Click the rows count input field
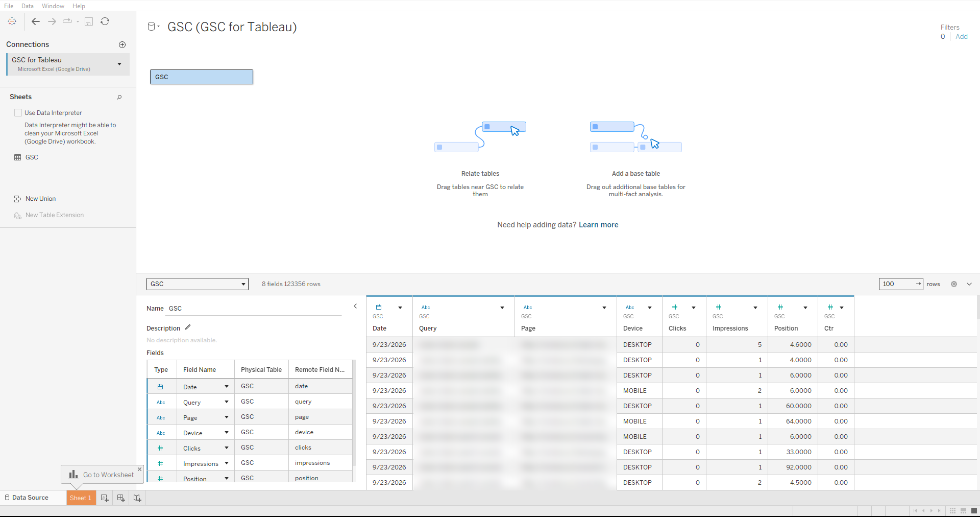 click(900, 284)
